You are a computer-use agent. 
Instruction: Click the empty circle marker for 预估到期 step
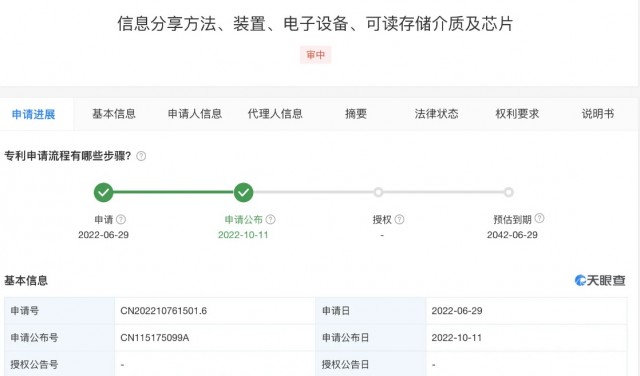[x=508, y=192]
